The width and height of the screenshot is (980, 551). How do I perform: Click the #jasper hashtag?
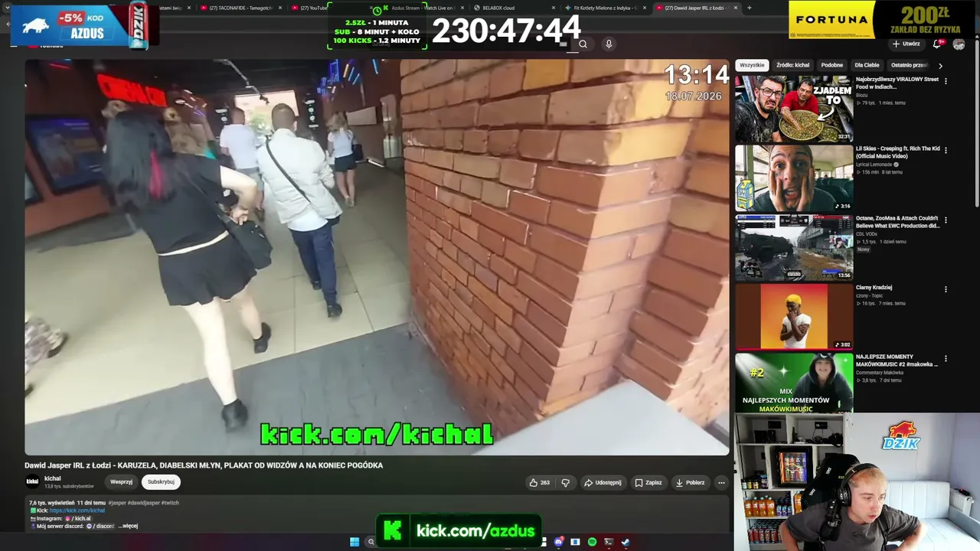tap(117, 503)
